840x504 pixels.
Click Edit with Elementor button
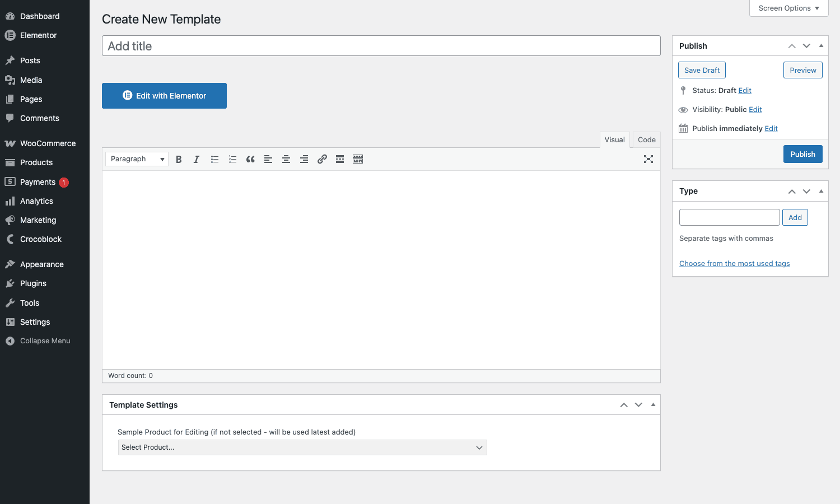164,96
